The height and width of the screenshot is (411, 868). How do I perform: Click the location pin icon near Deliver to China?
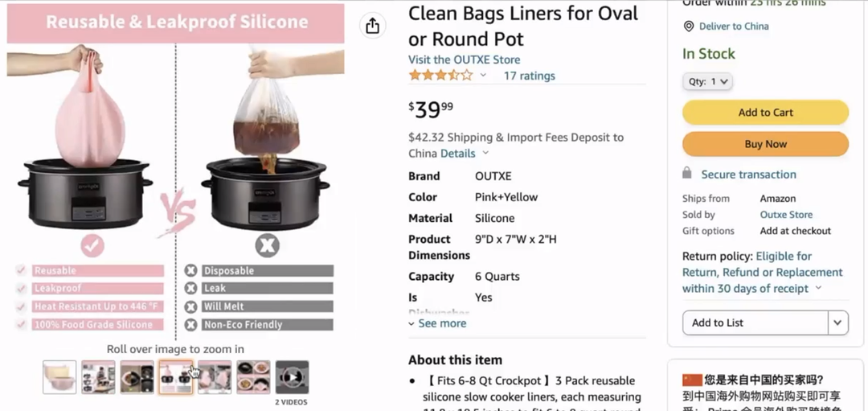click(689, 27)
